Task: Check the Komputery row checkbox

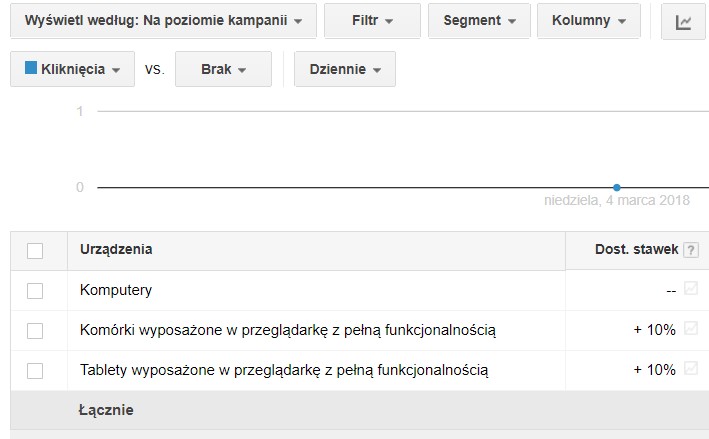Action: 35,291
